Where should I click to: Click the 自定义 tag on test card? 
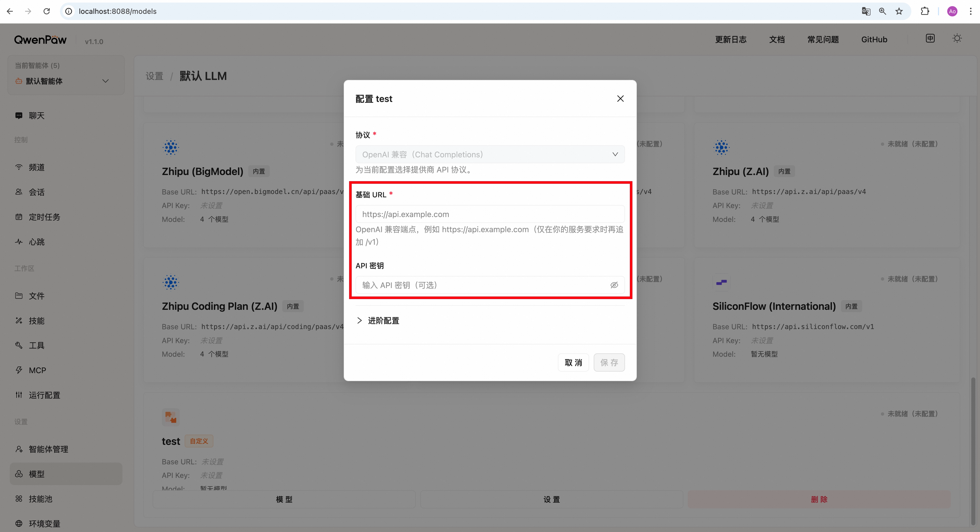(199, 442)
